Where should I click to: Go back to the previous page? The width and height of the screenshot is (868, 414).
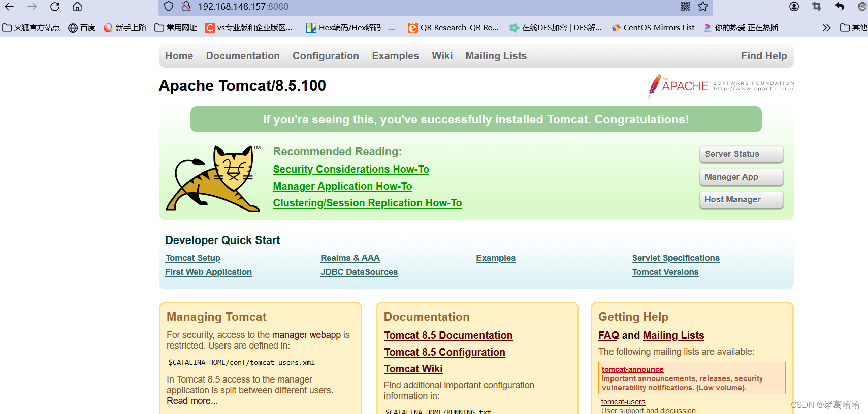coord(9,7)
